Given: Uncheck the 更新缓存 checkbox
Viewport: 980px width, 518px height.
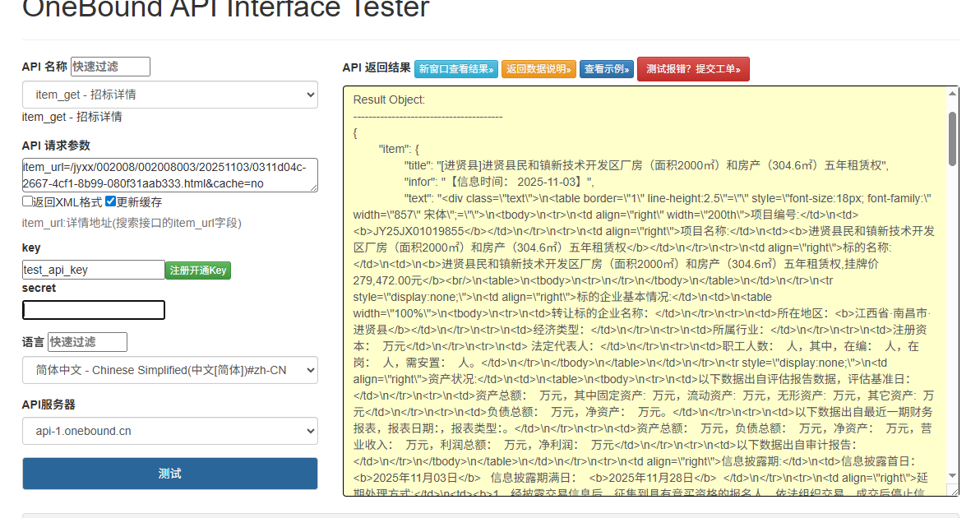Looking at the screenshot, I should click(111, 201).
